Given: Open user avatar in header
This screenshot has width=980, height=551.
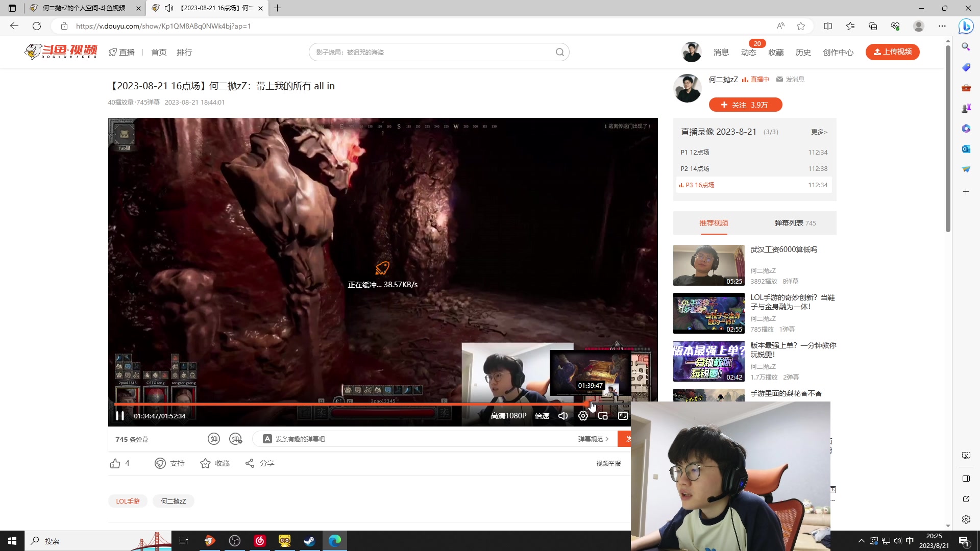Looking at the screenshot, I should (692, 52).
